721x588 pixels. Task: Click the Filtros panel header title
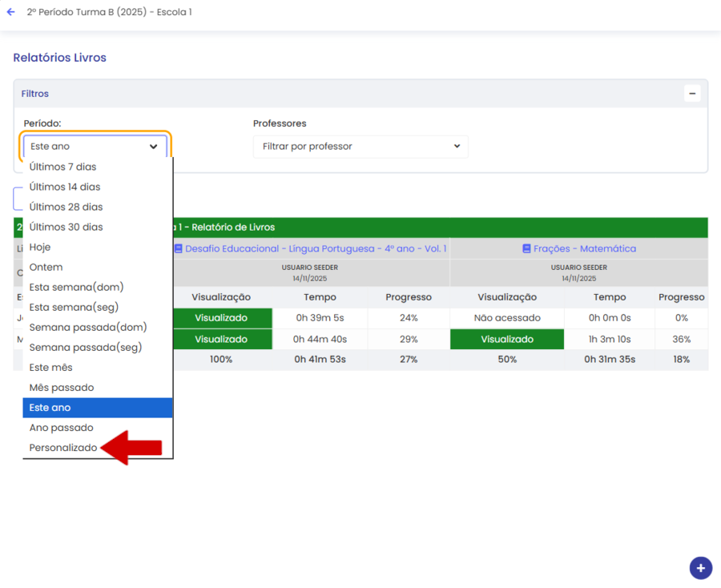click(x=35, y=94)
